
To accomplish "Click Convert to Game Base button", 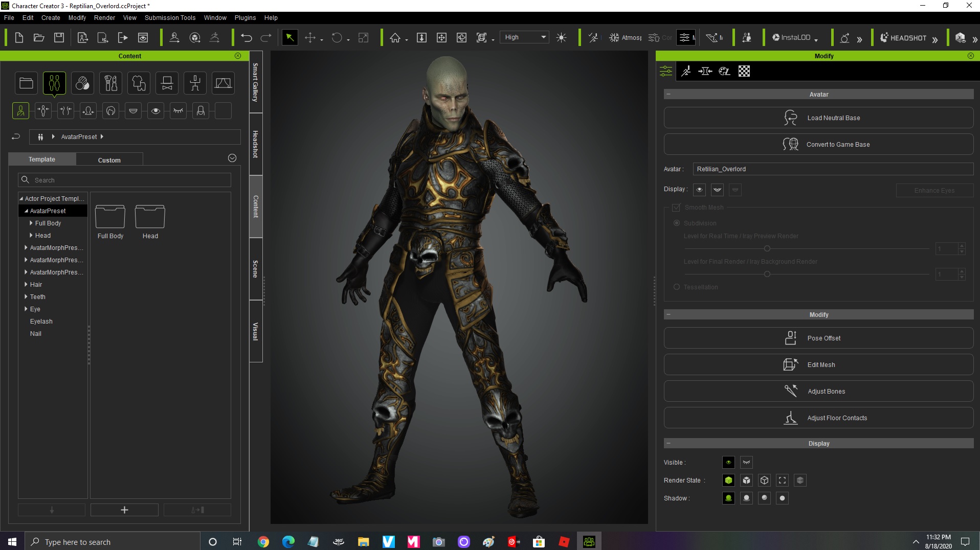I will (x=818, y=144).
